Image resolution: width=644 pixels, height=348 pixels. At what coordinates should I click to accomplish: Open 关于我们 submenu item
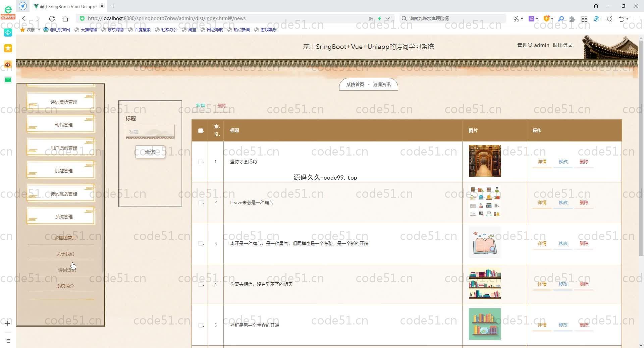[x=65, y=254]
